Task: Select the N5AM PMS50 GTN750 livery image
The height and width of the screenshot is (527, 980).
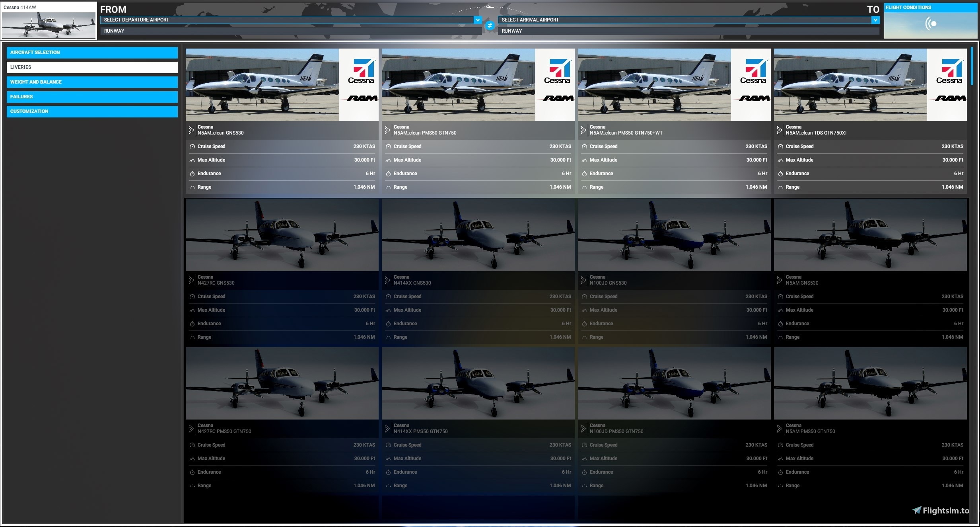Action: [870, 383]
